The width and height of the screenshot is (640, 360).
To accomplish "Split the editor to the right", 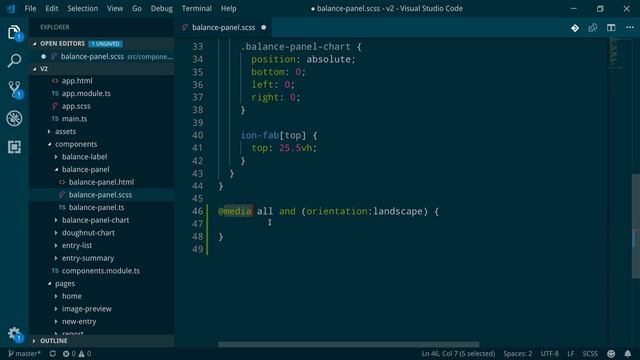I will click(x=611, y=28).
